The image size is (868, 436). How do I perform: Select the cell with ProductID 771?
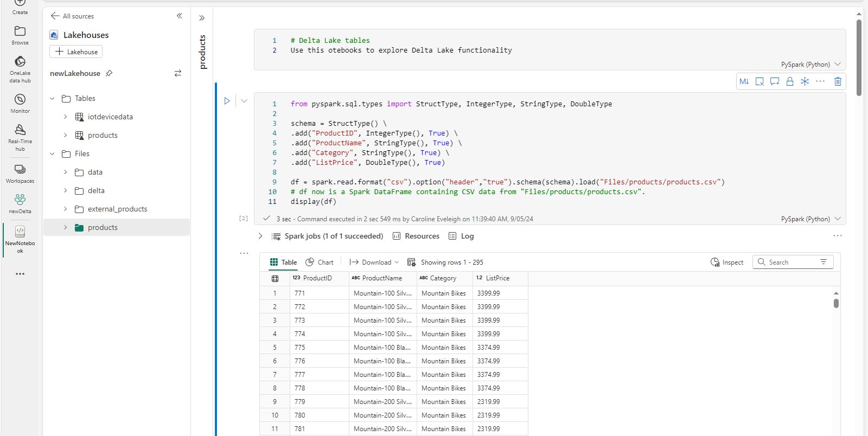(x=320, y=293)
